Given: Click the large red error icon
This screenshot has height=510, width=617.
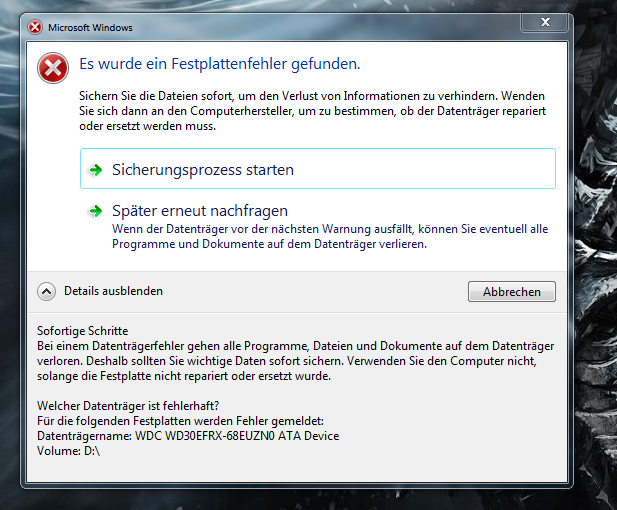Looking at the screenshot, I should (x=53, y=68).
